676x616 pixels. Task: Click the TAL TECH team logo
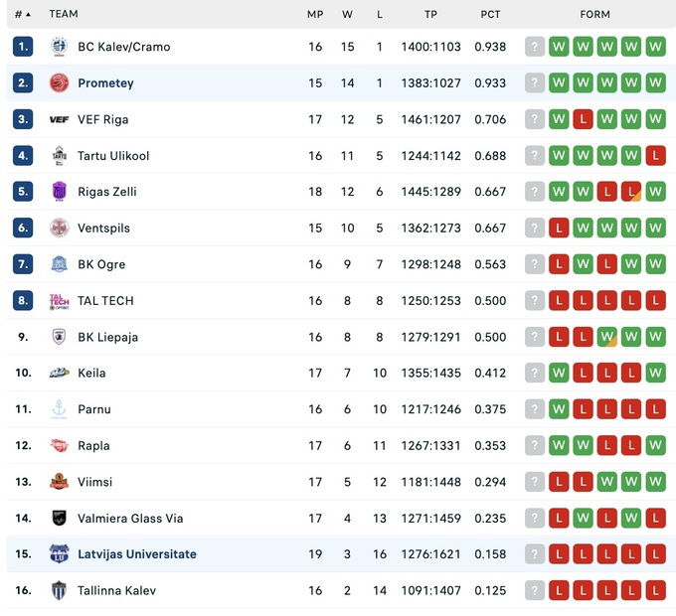(59, 301)
